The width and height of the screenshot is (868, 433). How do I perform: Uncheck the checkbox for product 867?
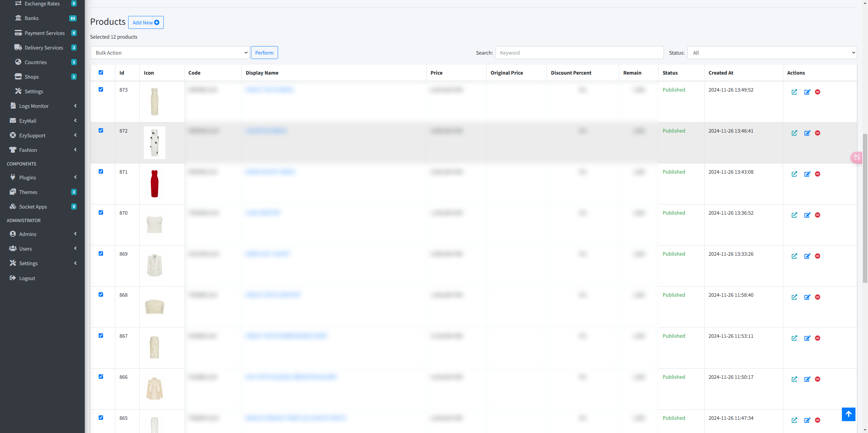(x=101, y=336)
